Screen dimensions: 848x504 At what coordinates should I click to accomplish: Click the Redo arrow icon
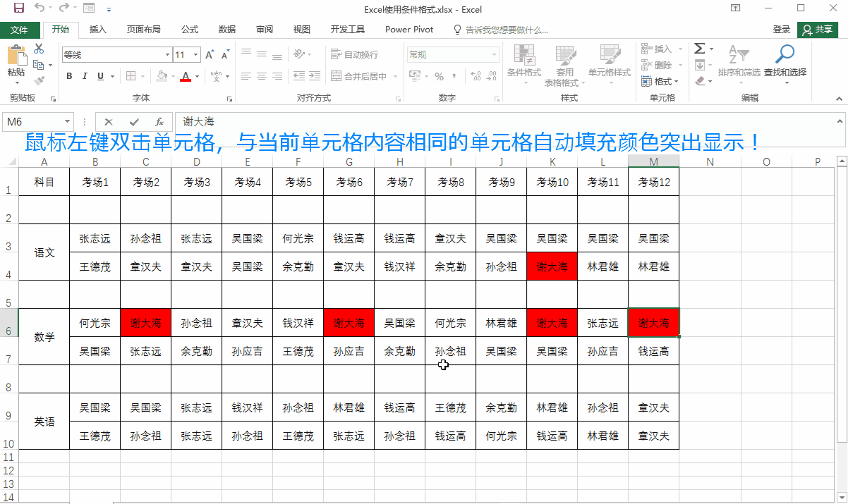click(64, 8)
